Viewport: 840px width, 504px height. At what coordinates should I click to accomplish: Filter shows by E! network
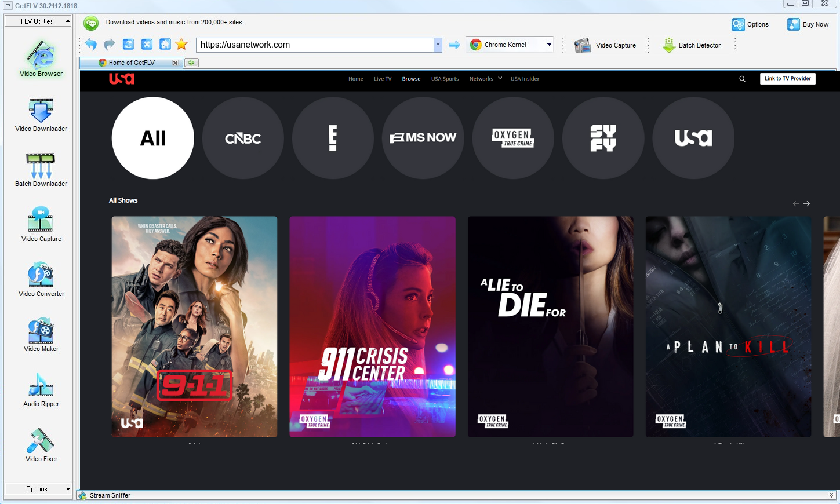tap(333, 138)
